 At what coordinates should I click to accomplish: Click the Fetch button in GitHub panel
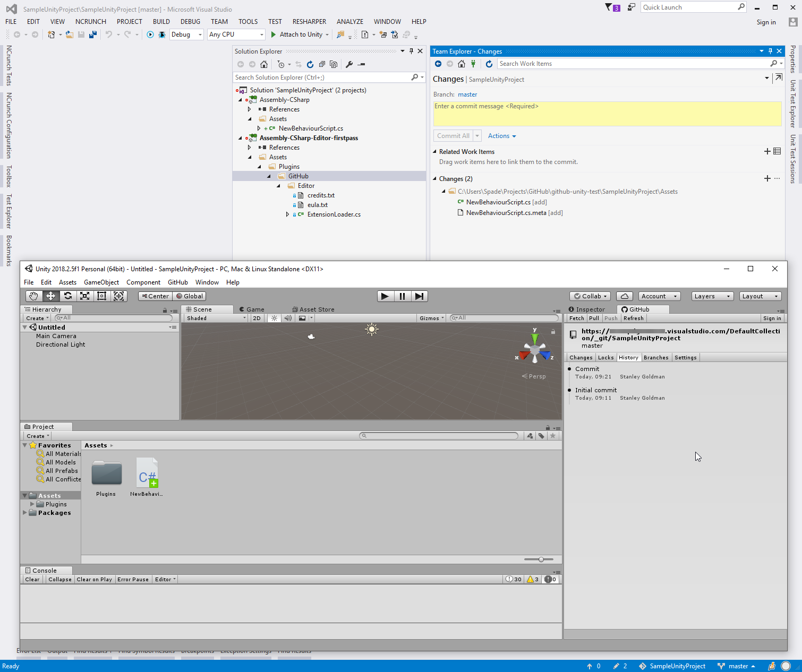[577, 318]
